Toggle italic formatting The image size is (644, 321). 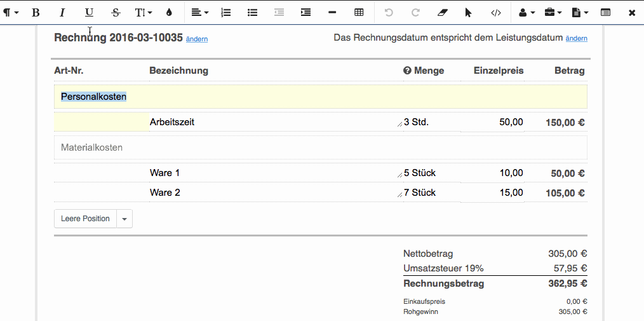(62, 13)
